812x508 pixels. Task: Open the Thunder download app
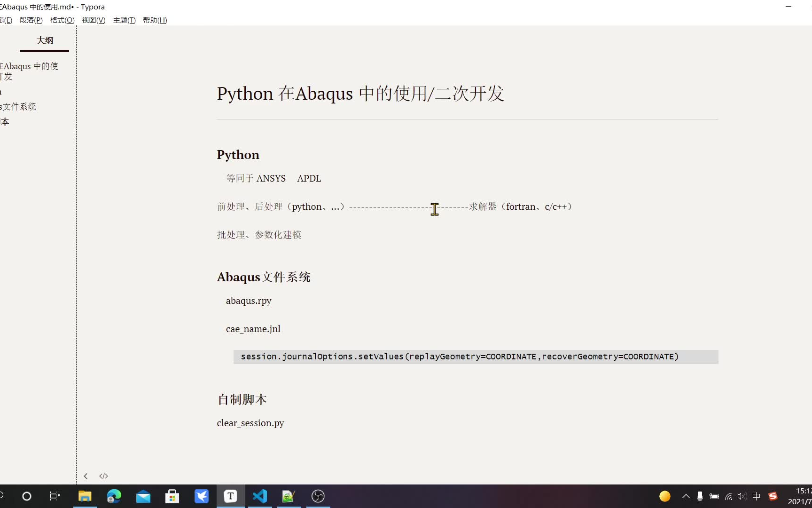pos(202,496)
